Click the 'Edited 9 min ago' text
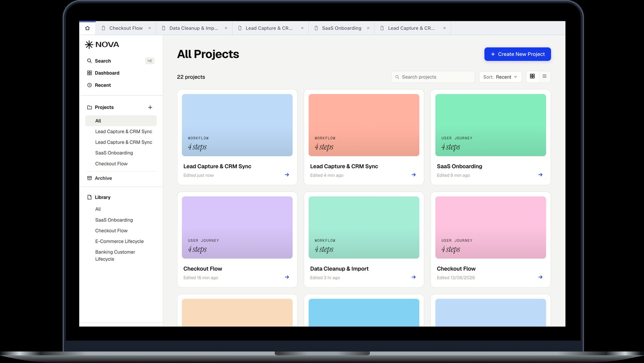Screen dimensions: 644x363 pos(453,175)
